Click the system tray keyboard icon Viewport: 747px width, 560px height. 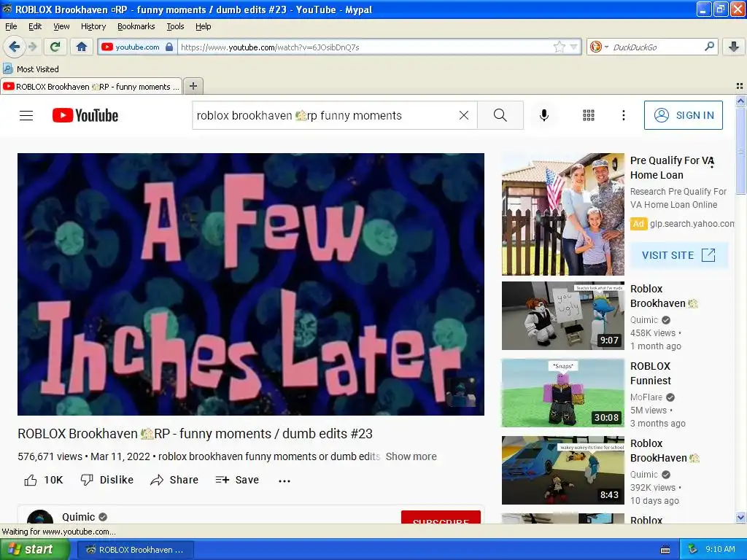click(x=665, y=550)
